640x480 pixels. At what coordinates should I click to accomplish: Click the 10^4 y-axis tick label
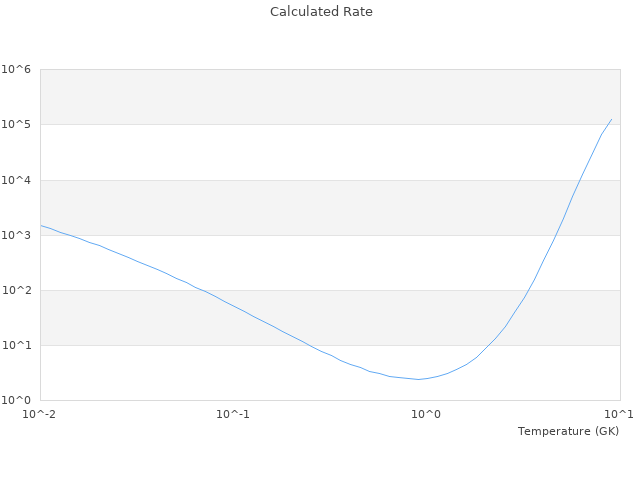pos(16,180)
